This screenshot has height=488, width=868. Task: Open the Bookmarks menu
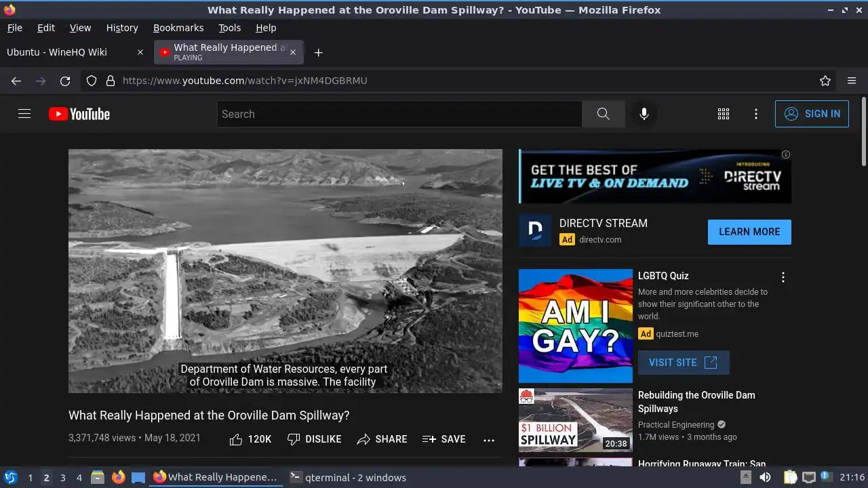pos(178,28)
